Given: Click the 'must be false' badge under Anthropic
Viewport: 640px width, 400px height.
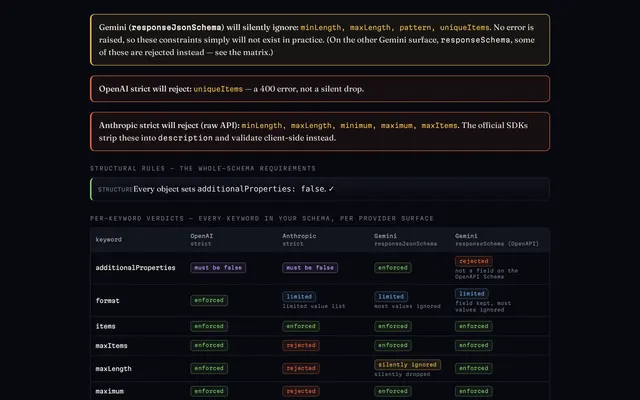Looking at the screenshot, I should click(310, 268).
